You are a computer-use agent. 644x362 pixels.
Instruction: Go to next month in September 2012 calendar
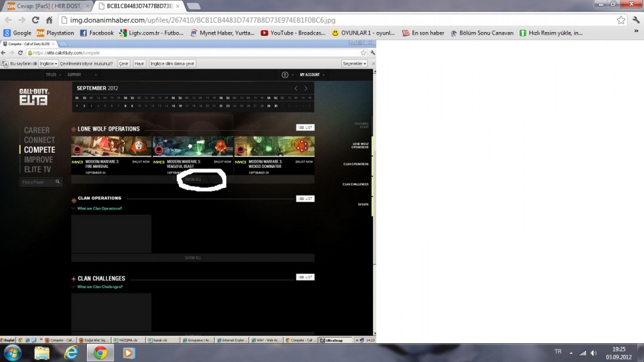pos(306,88)
